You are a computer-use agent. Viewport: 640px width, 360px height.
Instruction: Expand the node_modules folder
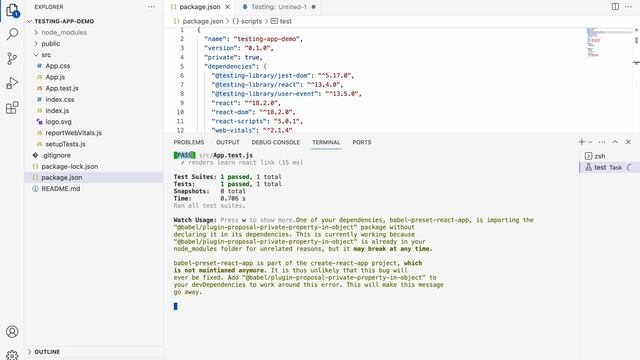click(64, 32)
